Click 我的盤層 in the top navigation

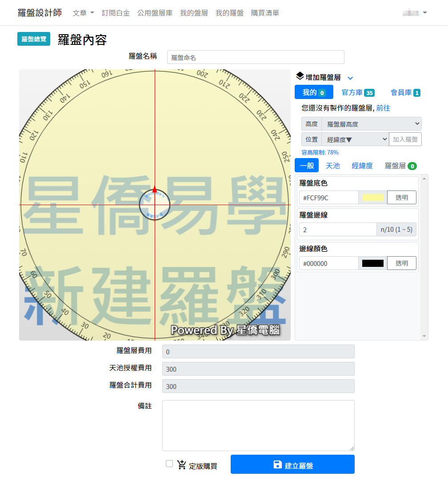coord(194,12)
